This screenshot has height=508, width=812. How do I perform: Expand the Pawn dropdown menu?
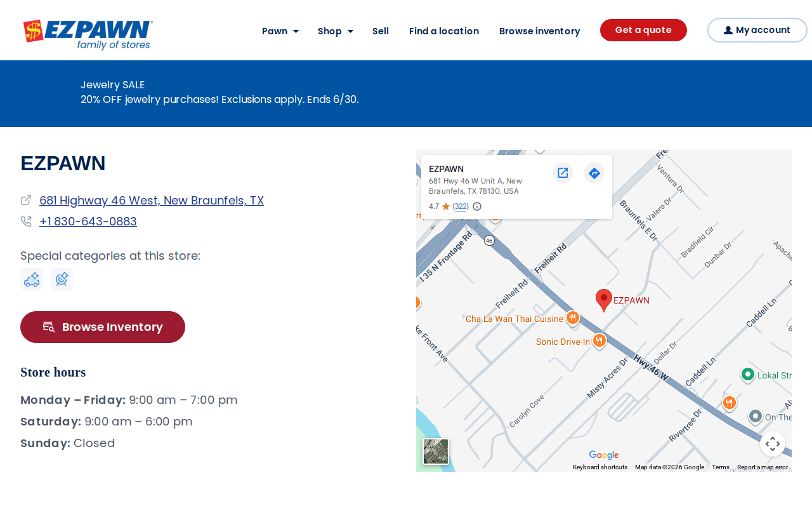[280, 31]
